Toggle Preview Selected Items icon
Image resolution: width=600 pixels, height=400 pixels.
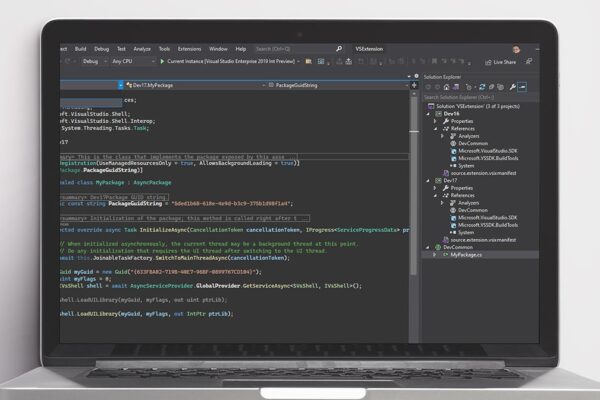click(x=522, y=87)
